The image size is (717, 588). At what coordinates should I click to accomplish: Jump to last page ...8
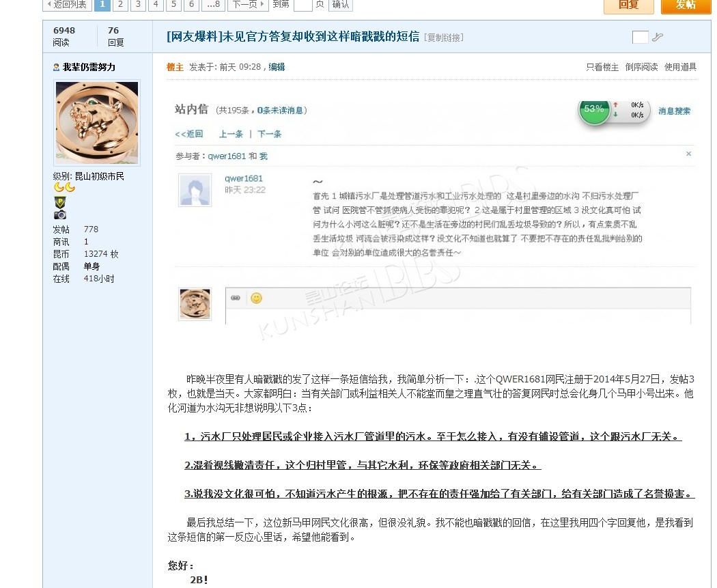[214, 5]
